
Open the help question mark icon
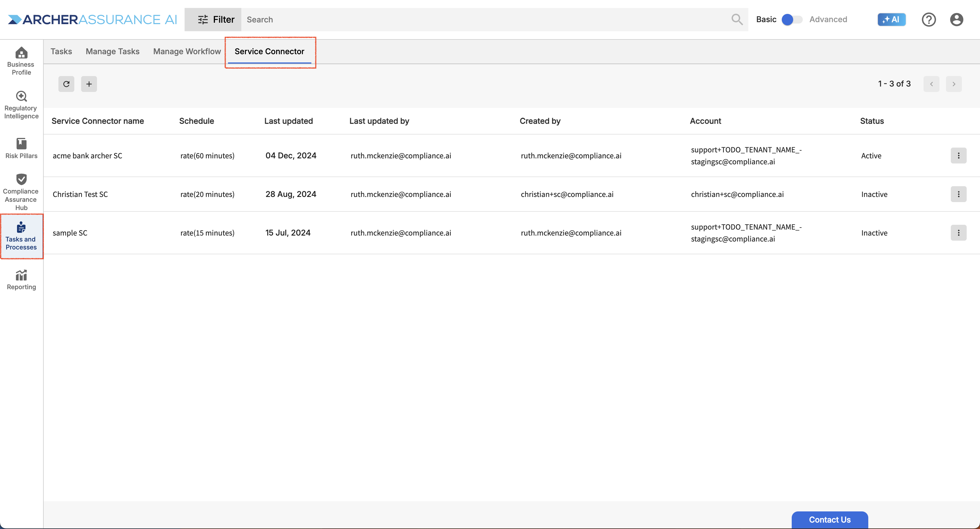(929, 19)
